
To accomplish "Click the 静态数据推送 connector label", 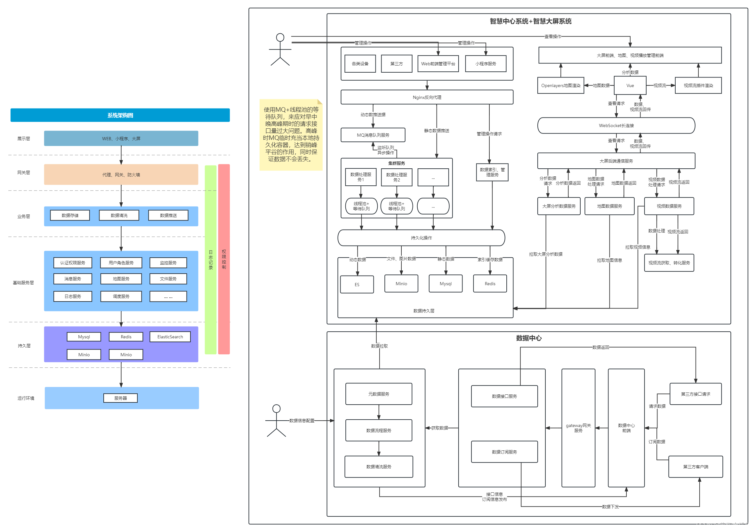I will pyautogui.click(x=437, y=131).
